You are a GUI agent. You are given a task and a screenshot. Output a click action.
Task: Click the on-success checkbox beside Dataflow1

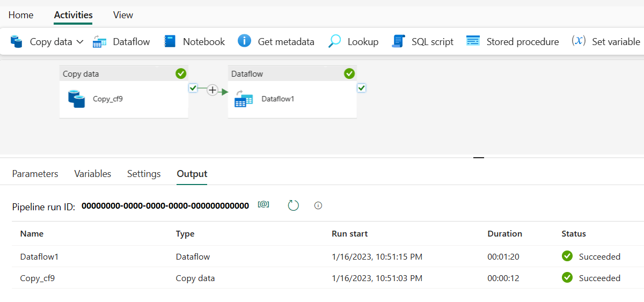coord(362,88)
